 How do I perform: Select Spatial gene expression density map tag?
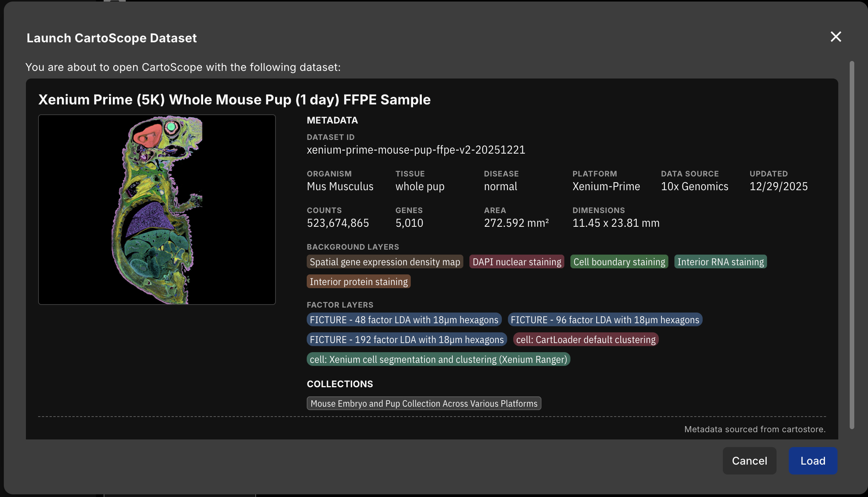[x=385, y=262]
